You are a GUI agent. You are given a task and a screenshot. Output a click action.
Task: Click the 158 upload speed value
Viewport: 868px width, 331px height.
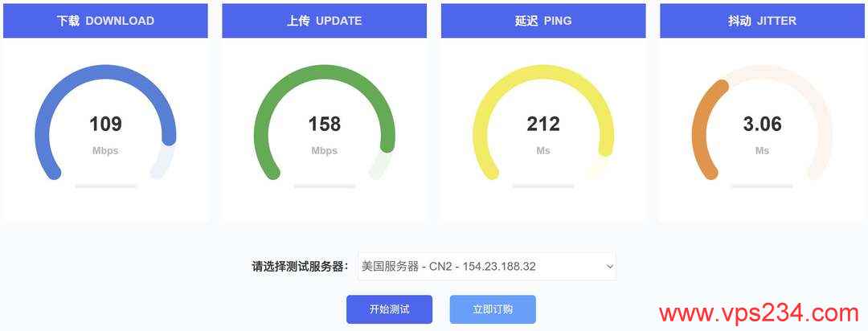tap(325, 124)
